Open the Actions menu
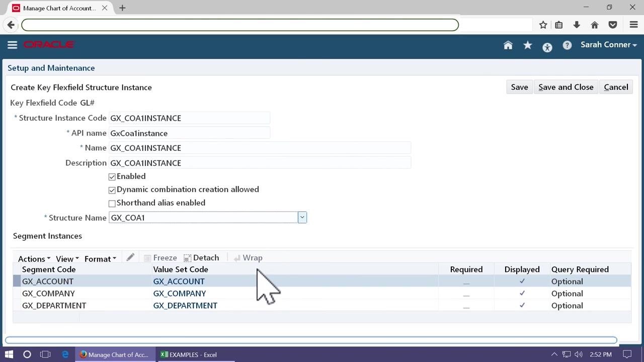This screenshot has height=362, width=644. (x=34, y=258)
